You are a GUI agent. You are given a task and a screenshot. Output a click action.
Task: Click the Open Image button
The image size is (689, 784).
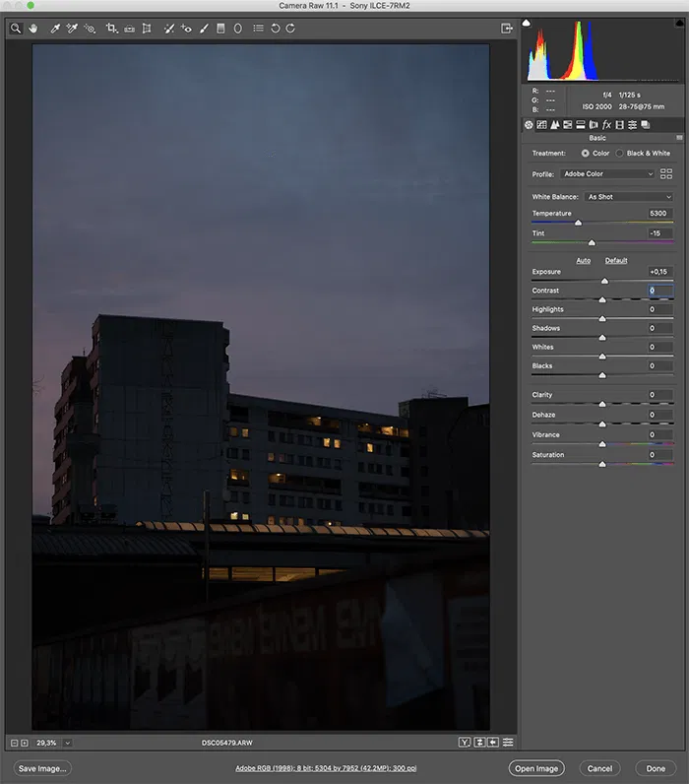tap(538, 768)
